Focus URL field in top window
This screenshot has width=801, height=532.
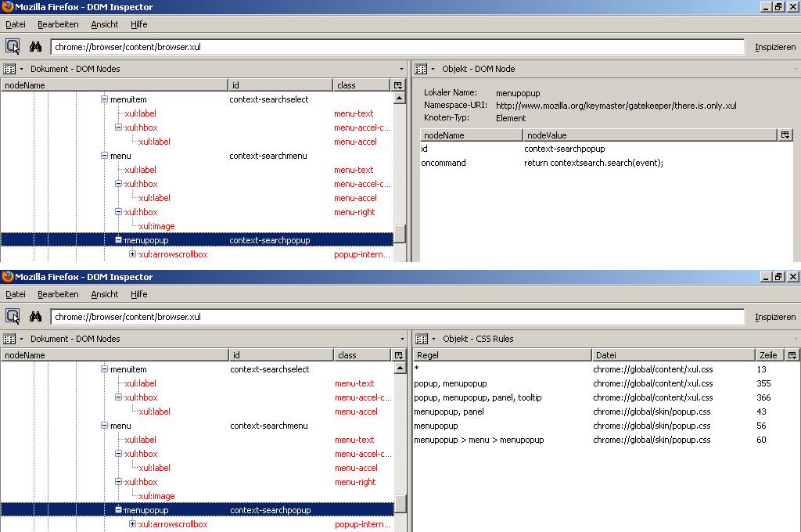[x=397, y=46]
